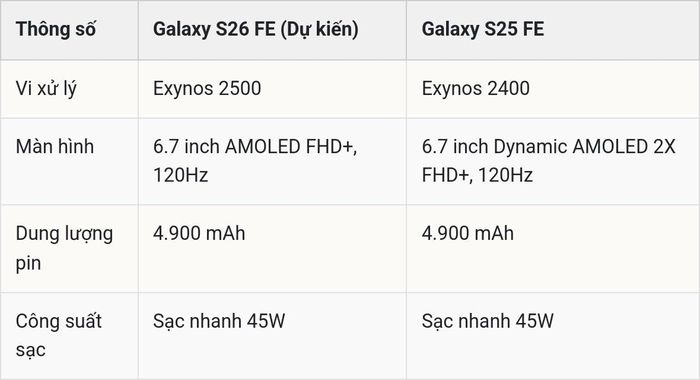Select the 'Galaxy S25 FE' column header
Viewport: 700px width, 380px height.
(x=483, y=29)
